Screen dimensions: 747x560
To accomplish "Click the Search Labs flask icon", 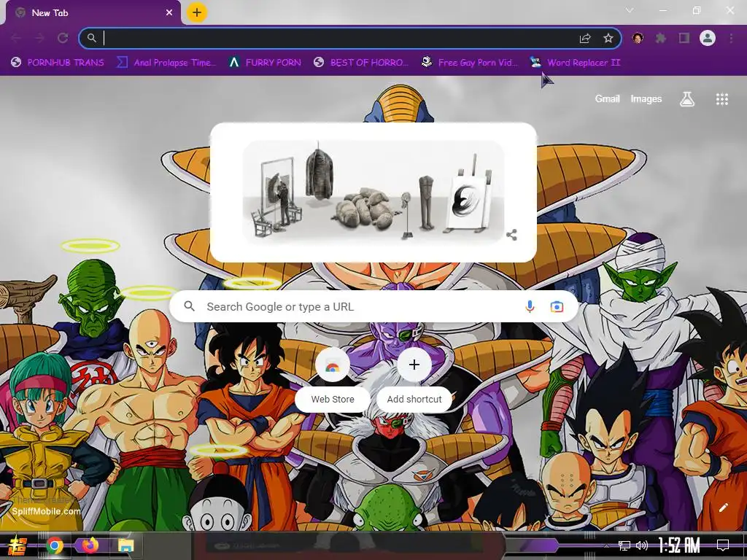I will (x=687, y=99).
